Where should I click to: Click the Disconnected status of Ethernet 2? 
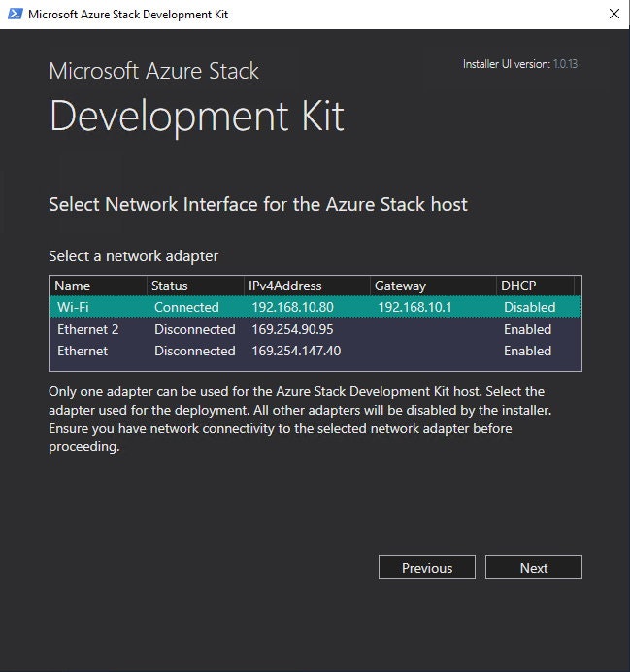click(x=194, y=329)
